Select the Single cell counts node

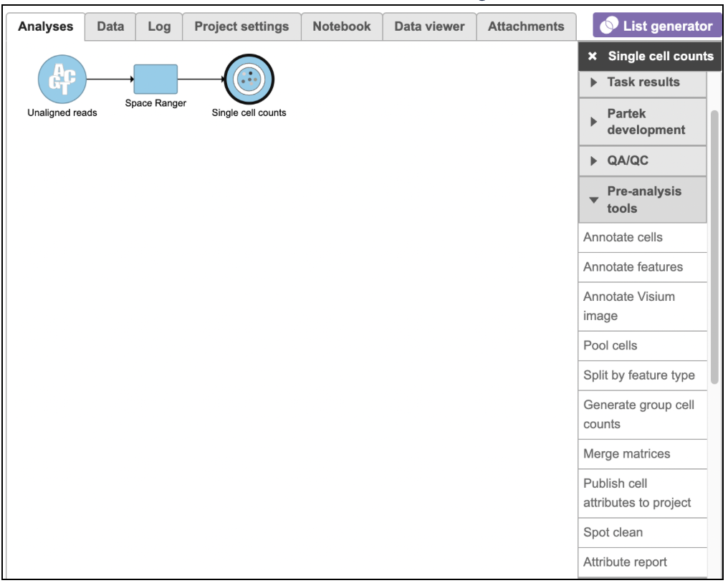tap(249, 79)
